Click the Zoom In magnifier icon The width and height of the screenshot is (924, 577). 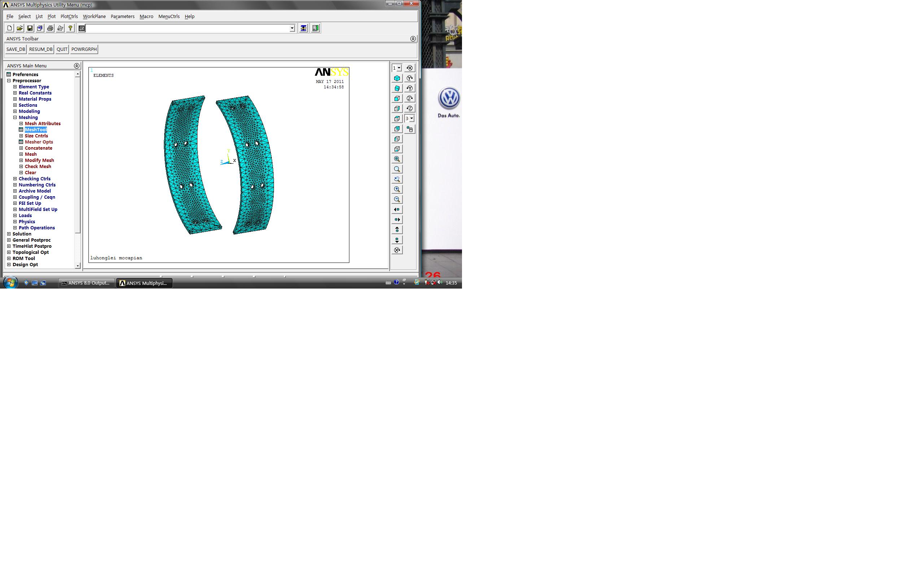point(397,189)
